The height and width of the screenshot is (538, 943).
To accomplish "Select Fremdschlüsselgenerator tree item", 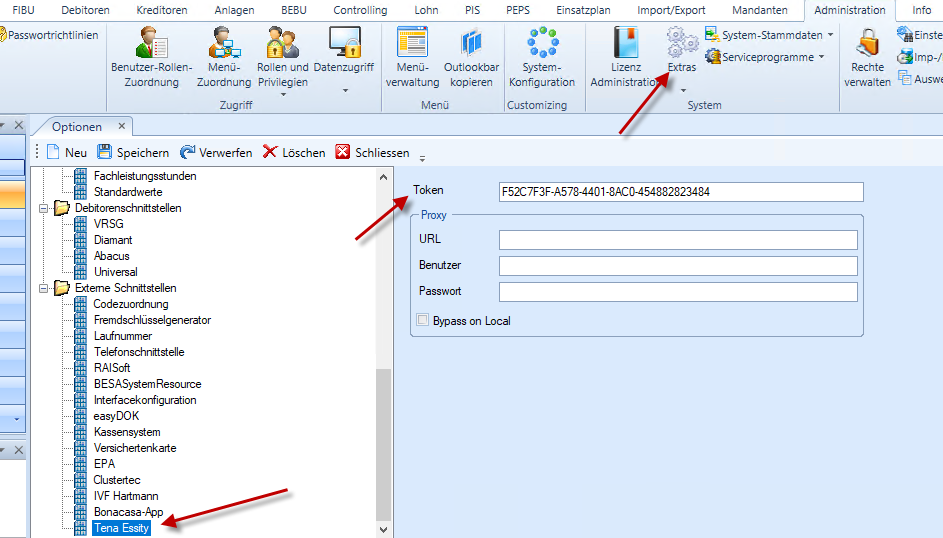I will [152, 320].
